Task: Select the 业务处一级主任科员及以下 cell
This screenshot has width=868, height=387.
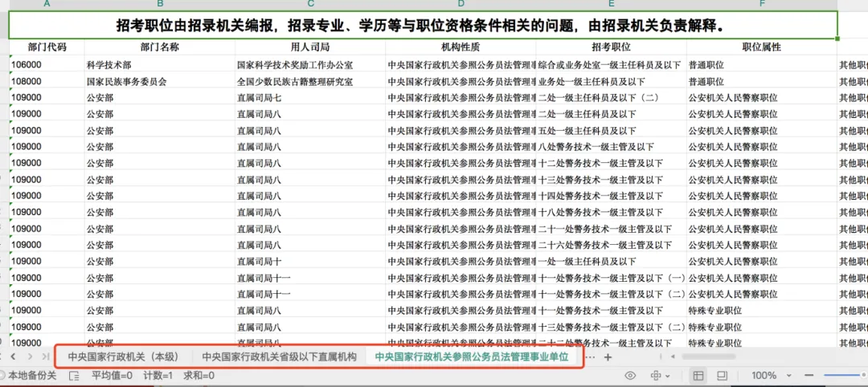Action: [x=611, y=82]
